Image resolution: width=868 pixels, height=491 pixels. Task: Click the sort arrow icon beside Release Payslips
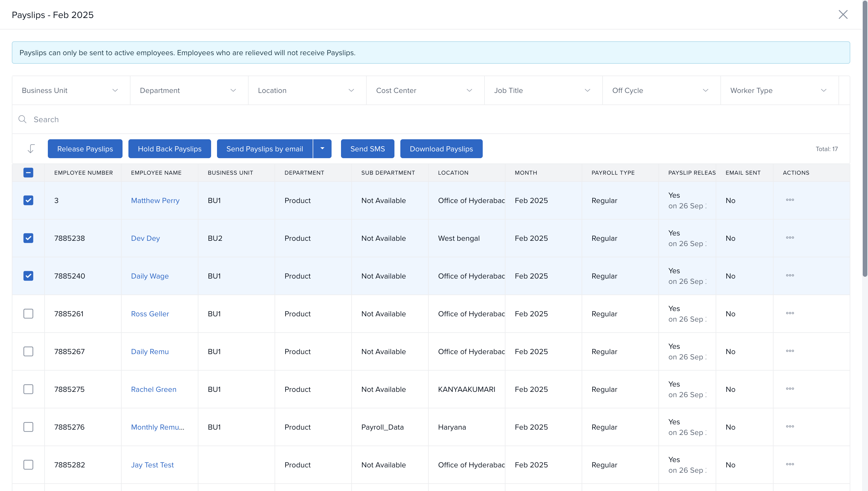31,149
